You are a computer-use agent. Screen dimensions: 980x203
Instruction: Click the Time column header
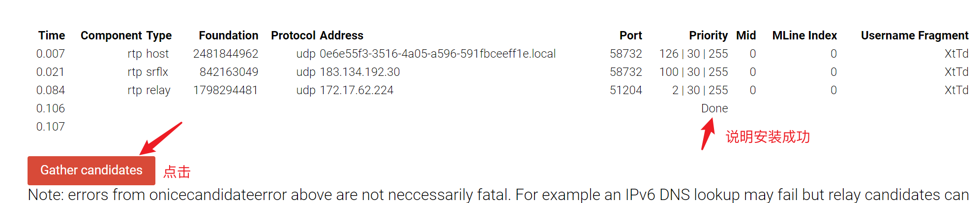52,35
